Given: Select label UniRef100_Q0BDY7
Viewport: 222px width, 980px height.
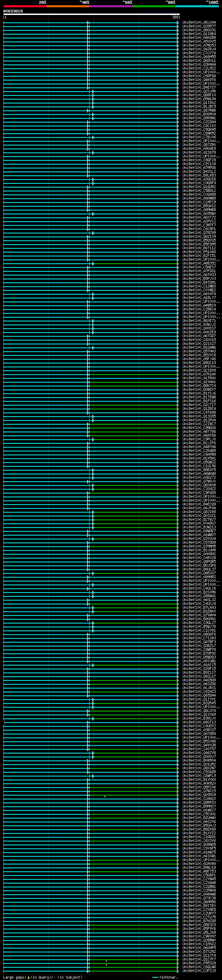Looking at the screenshot, I should 199,389.
